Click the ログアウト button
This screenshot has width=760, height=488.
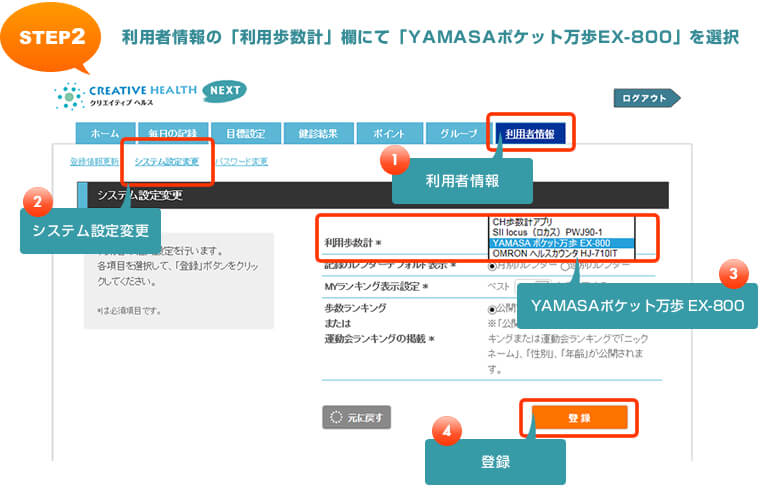[647, 98]
